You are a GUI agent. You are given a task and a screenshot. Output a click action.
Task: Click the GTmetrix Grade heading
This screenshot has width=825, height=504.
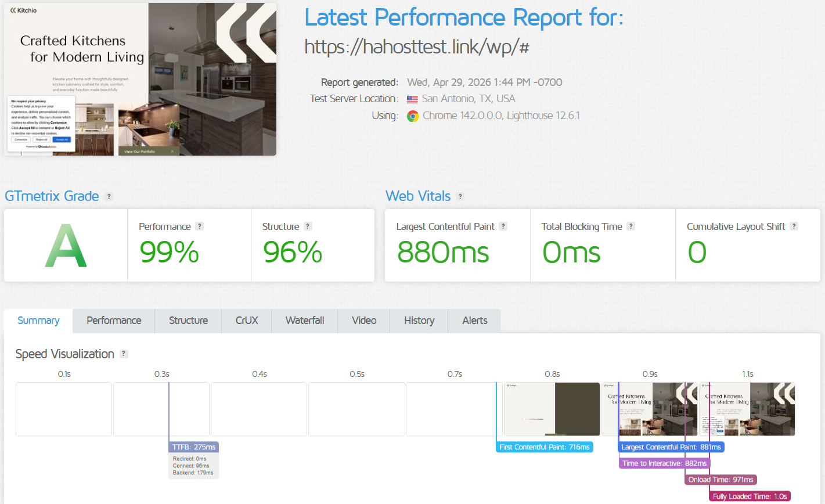pos(52,196)
